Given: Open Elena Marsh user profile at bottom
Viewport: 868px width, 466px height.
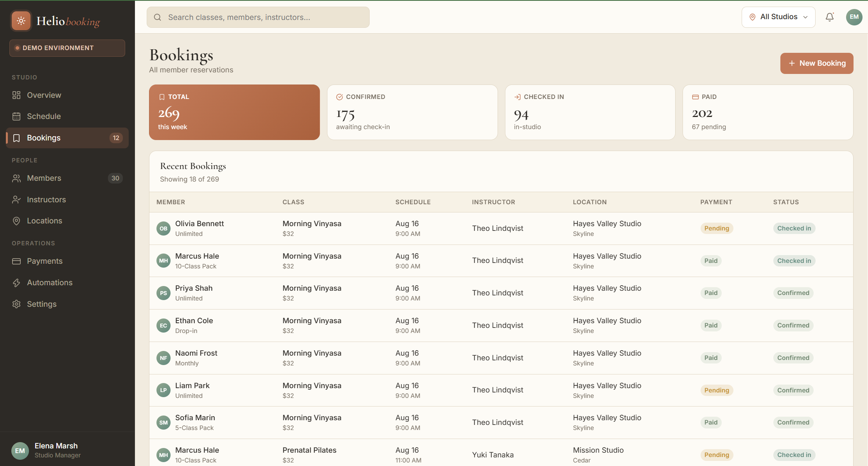Looking at the screenshot, I should pyautogui.click(x=67, y=450).
